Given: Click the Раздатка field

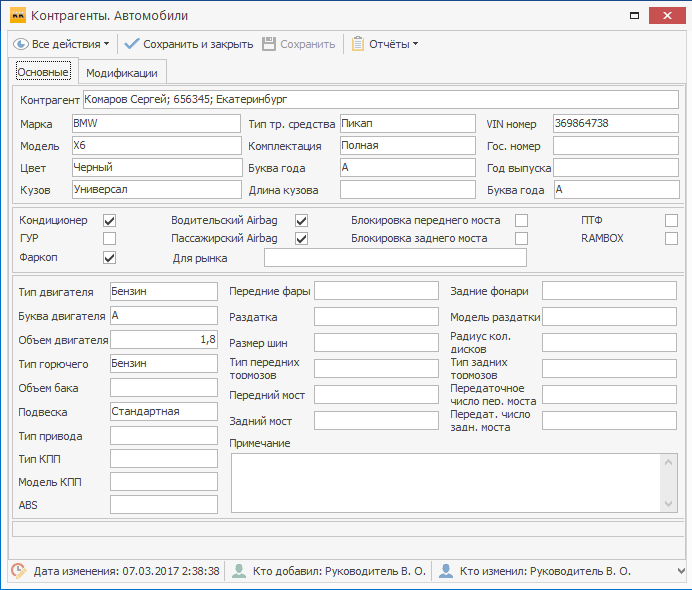Looking at the screenshot, I should (376, 317).
